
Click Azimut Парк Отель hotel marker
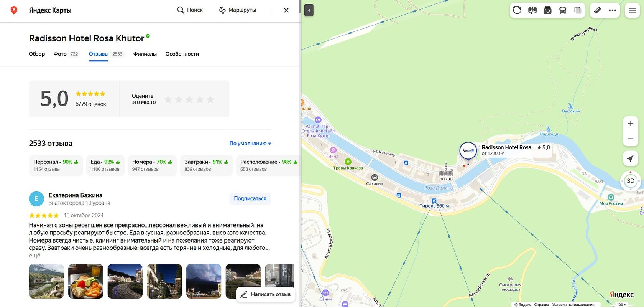coord(318,120)
